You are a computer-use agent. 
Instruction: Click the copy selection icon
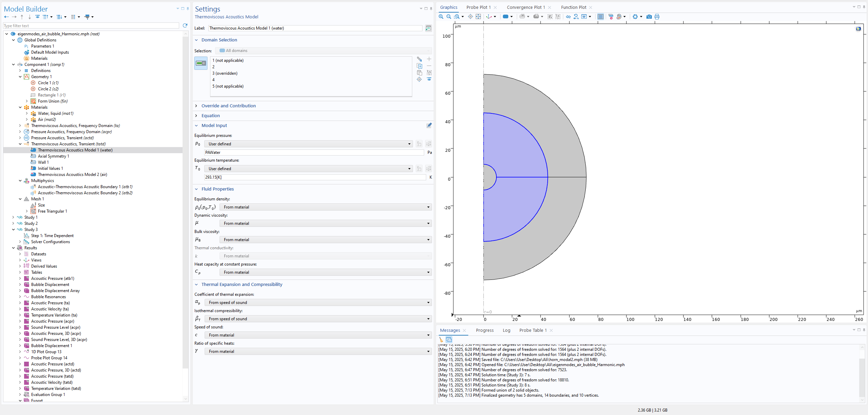coord(419,66)
